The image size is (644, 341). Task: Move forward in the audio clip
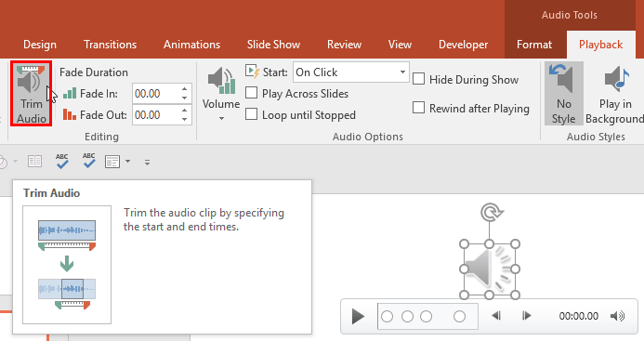pos(526,316)
